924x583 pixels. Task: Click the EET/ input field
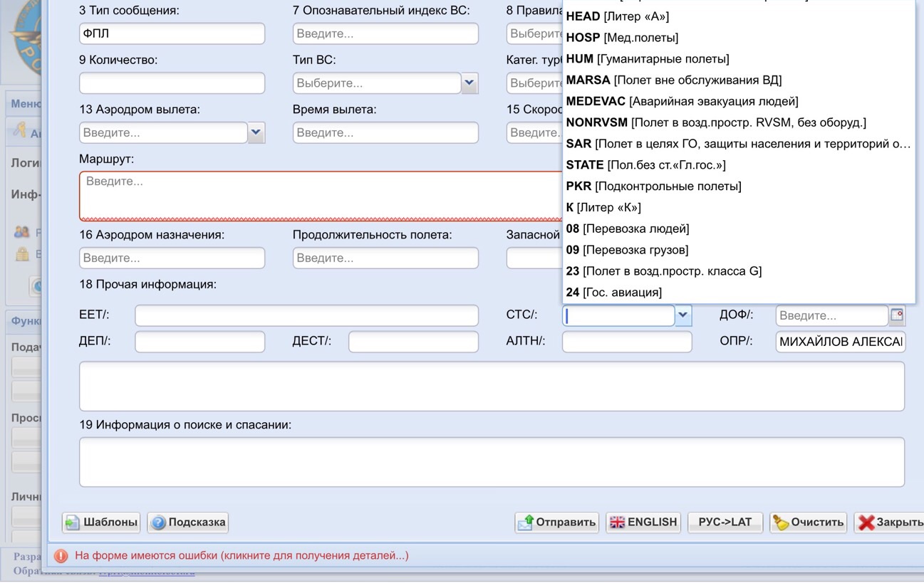[x=306, y=315]
